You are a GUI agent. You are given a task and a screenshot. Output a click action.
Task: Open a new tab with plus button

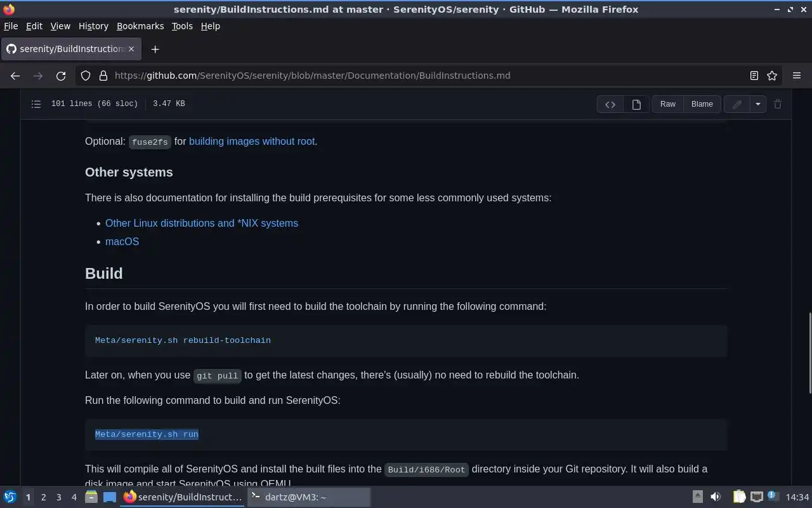155,49
